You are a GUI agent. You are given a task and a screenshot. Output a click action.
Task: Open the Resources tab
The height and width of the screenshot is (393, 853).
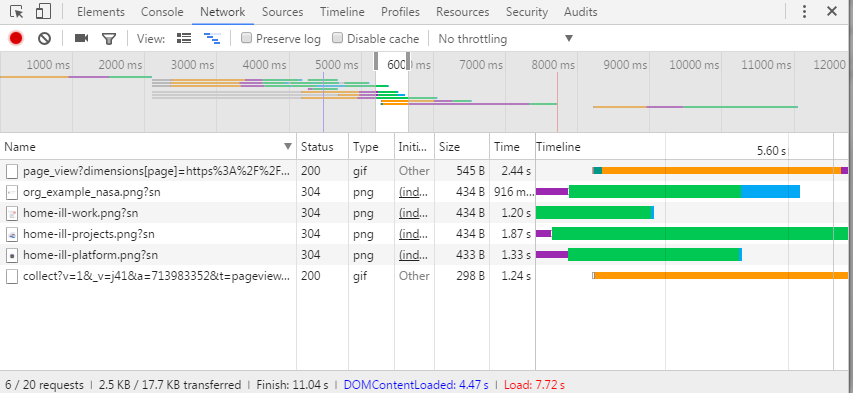click(462, 12)
